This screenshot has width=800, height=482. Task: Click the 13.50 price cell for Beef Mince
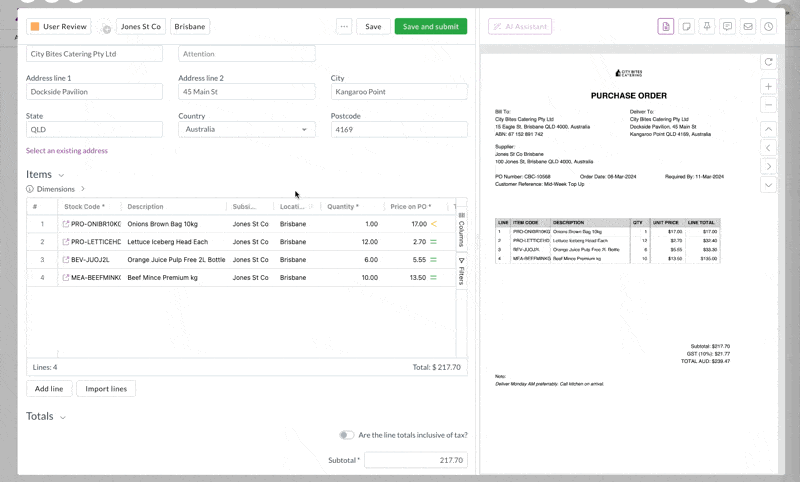(x=418, y=277)
